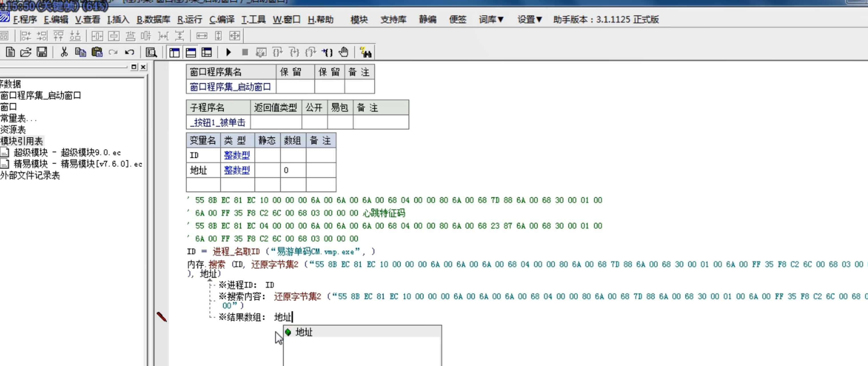Toggle the 静态 cell for variable 地址
Screen dimensions: 868x366
(x=267, y=170)
